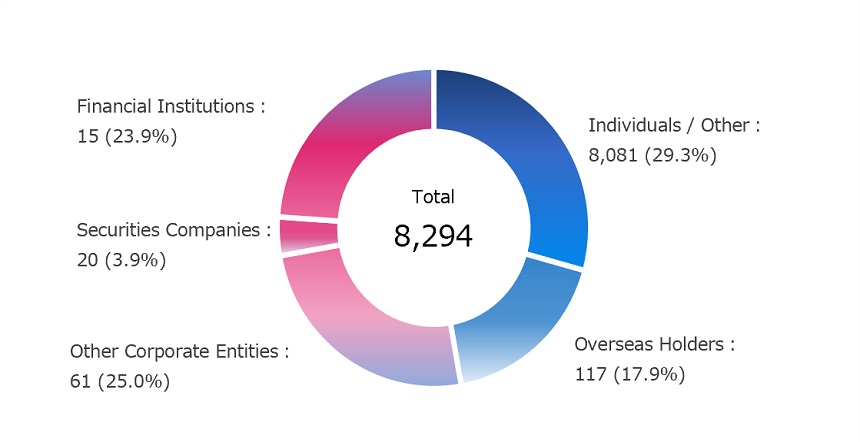Click the 15 count under Financial Institutions
860x442 pixels.
pos(87,136)
